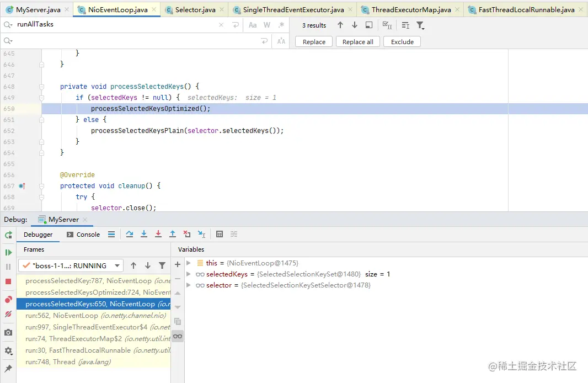Image resolution: width=588 pixels, height=383 pixels.
Task: Open search results in Find window
Action: click(x=405, y=25)
